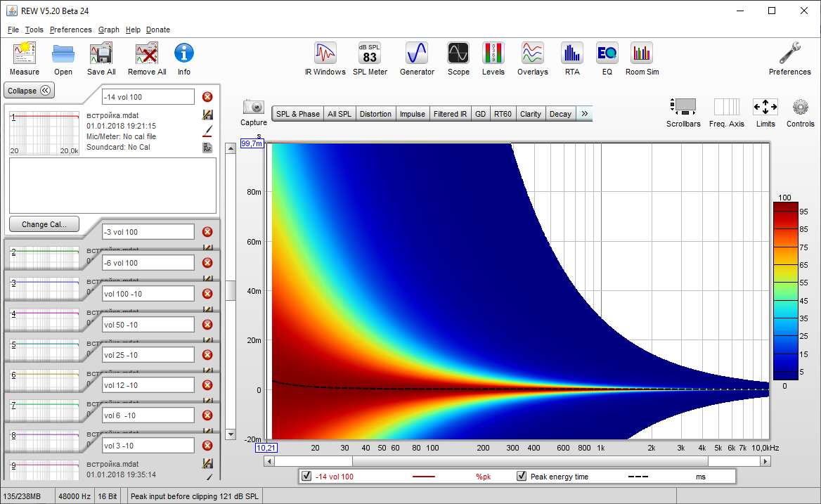Open the Tools menu
Viewport: 821px width, 504px height.
point(34,30)
